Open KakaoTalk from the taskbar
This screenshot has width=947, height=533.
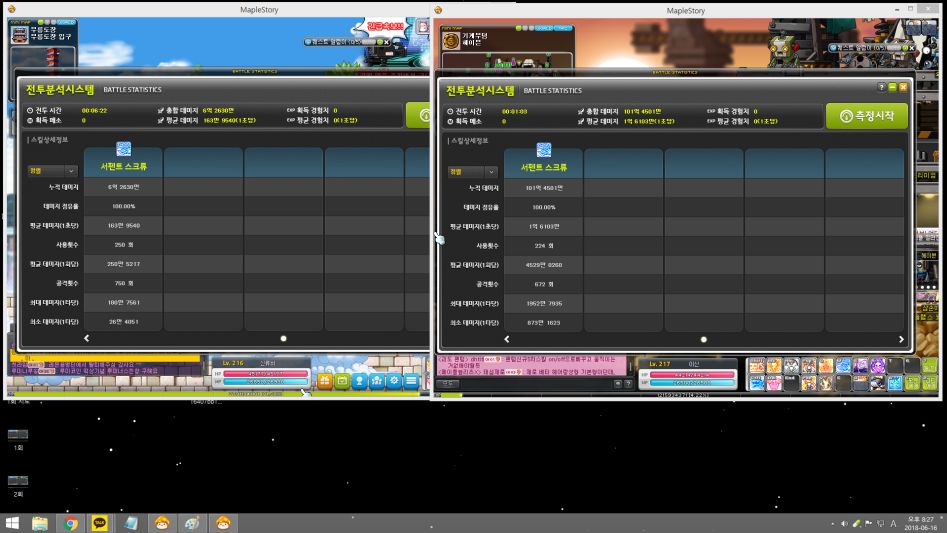click(100, 522)
